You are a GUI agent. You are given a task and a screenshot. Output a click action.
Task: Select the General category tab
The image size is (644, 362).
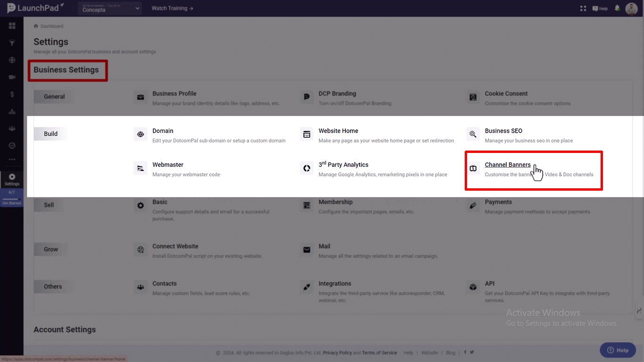[54, 96]
